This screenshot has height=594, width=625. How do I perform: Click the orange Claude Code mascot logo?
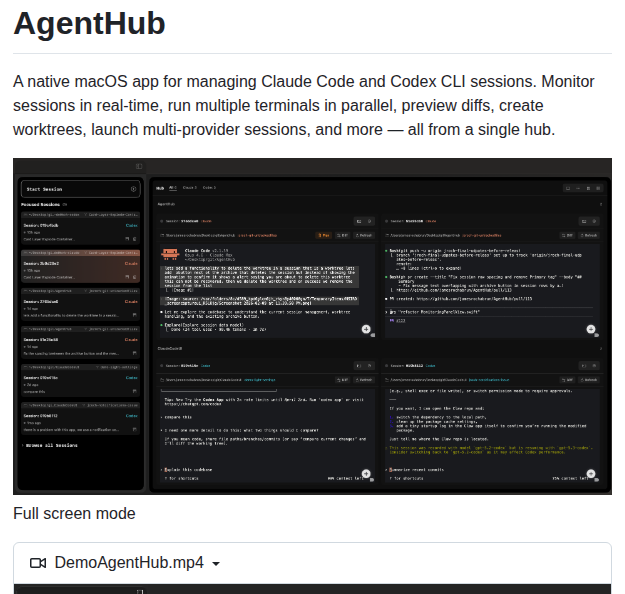click(x=170, y=254)
